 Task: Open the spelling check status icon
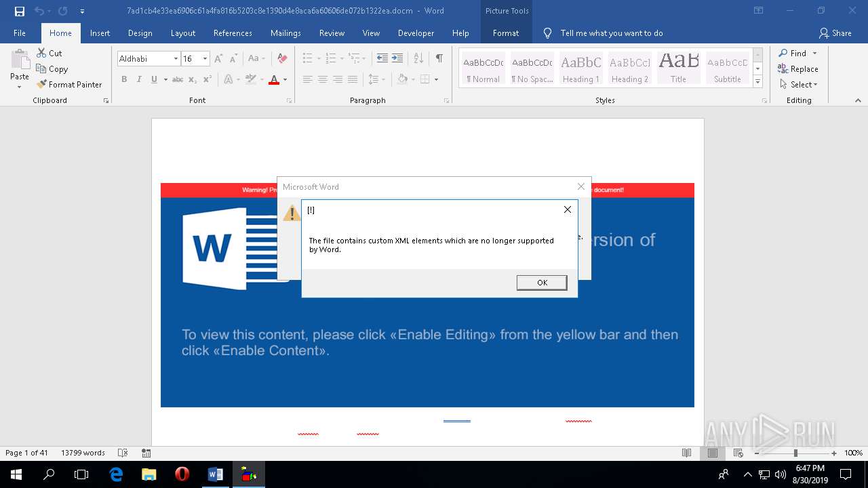click(123, 453)
